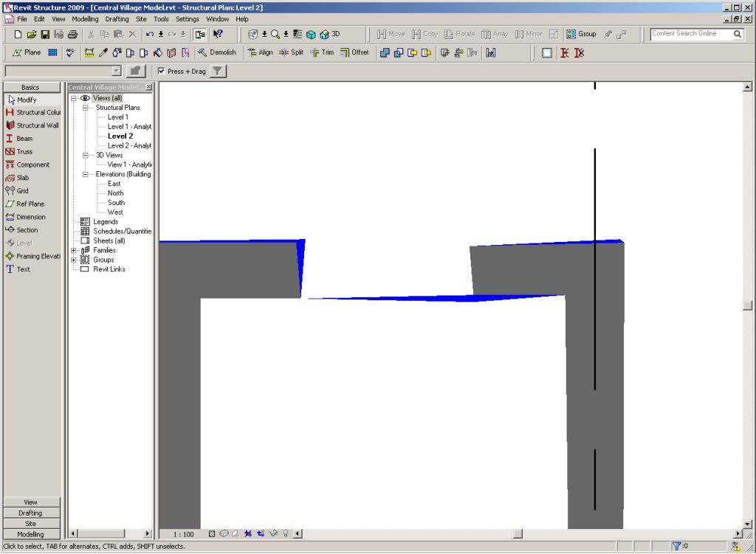Open the Drafting menu

coord(116,19)
